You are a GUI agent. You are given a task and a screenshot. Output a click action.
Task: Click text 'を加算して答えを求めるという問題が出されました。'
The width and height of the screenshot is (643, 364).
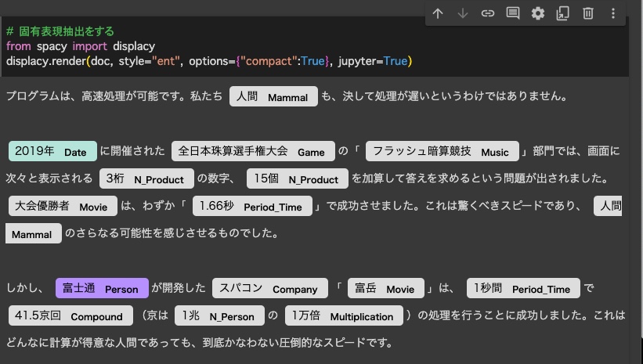480,178
